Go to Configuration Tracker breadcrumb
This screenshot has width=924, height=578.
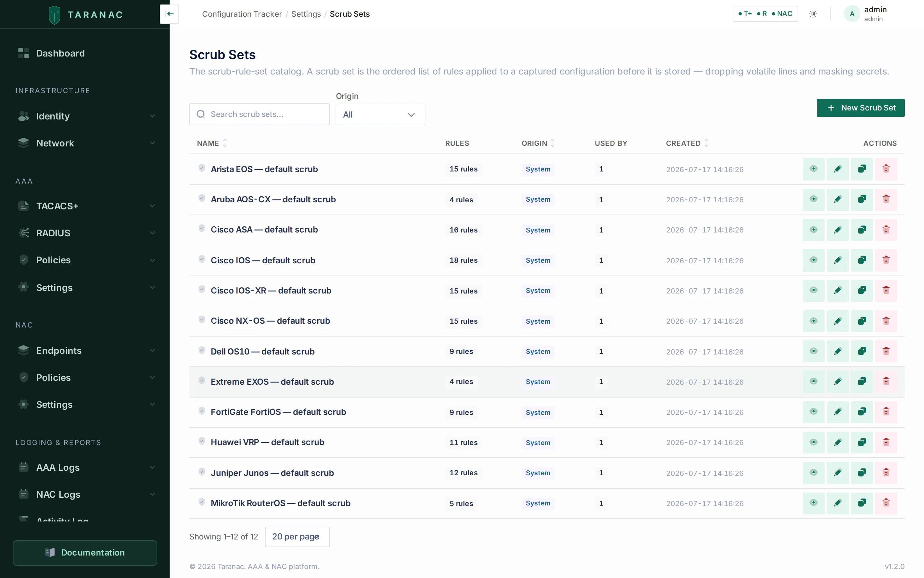242,14
